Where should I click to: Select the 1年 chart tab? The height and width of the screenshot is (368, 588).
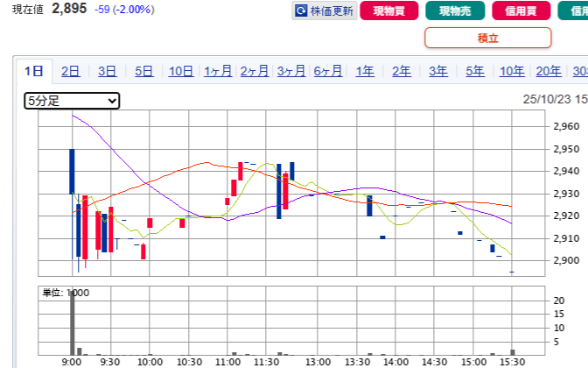(x=365, y=72)
